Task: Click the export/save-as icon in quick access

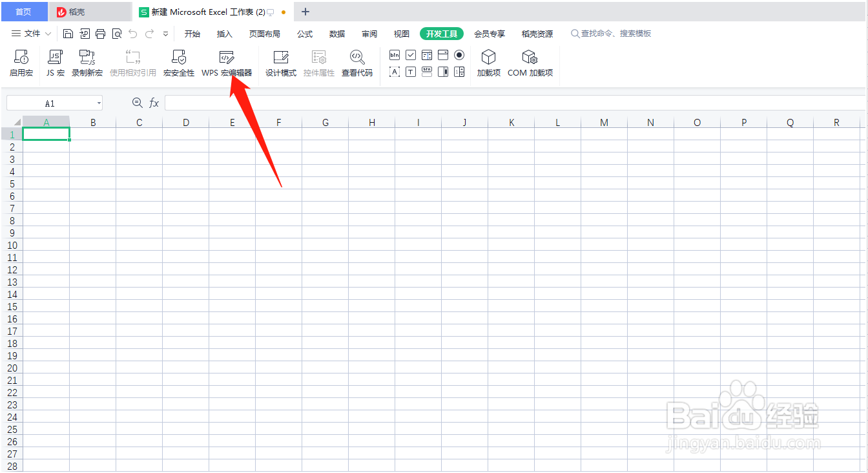Action: (x=85, y=34)
